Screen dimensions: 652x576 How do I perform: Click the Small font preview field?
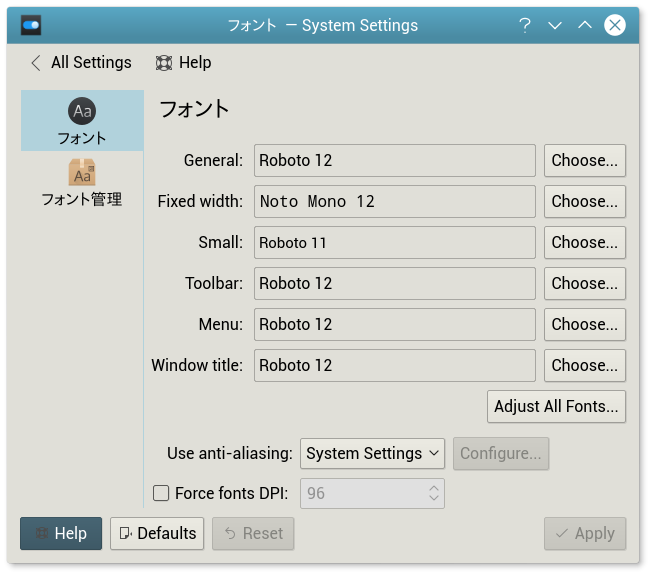tap(395, 242)
